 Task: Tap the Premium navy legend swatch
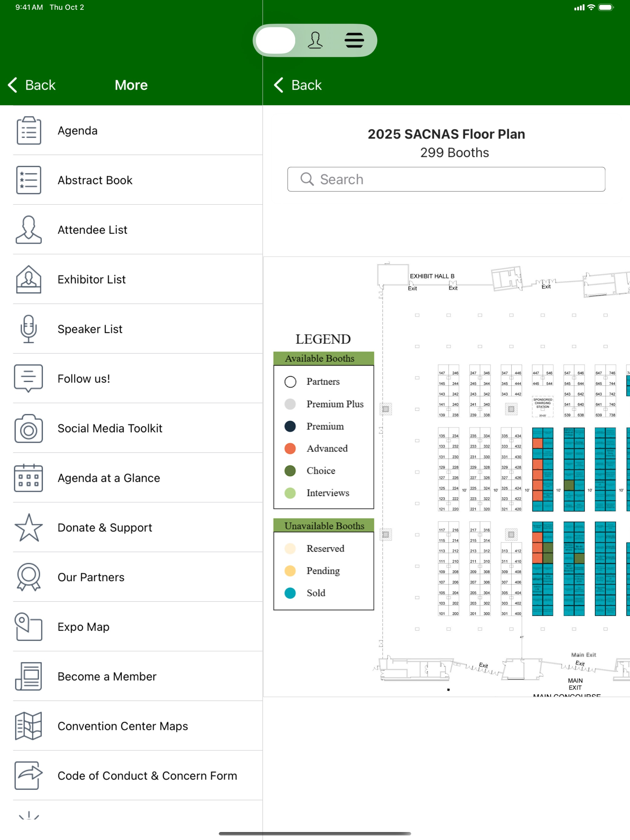click(290, 426)
